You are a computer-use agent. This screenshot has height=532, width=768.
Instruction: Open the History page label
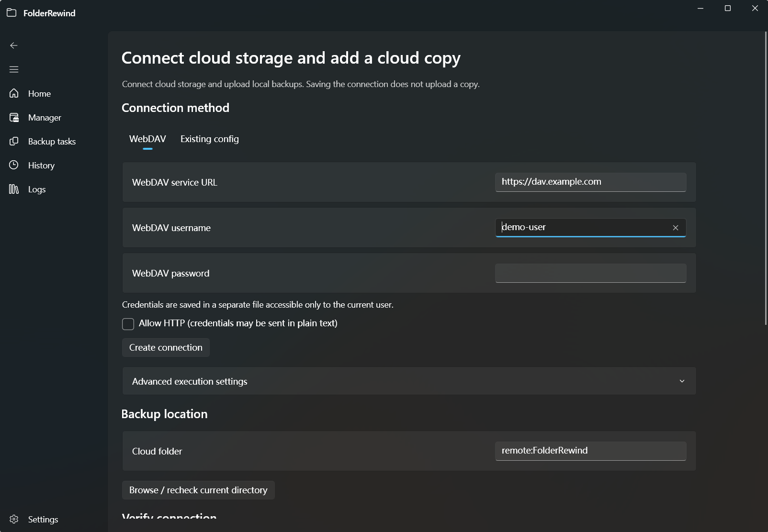(x=41, y=166)
